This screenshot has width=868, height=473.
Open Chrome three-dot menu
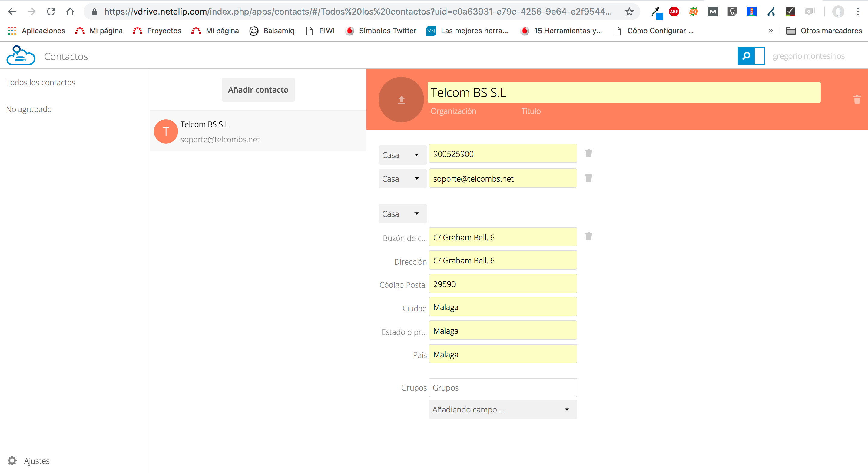click(857, 12)
